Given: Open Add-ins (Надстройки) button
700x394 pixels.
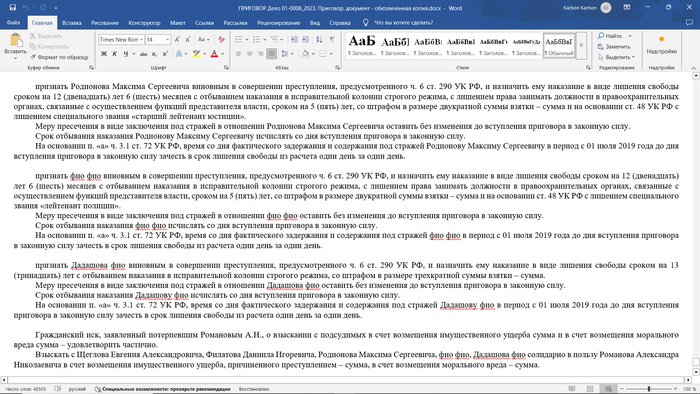Looking at the screenshot, I should coord(662,46).
